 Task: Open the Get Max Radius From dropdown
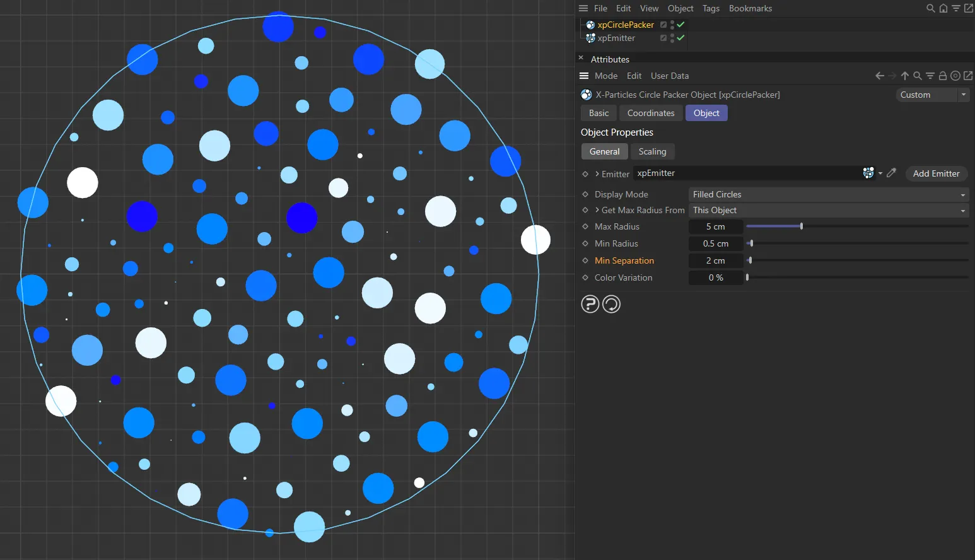(828, 210)
